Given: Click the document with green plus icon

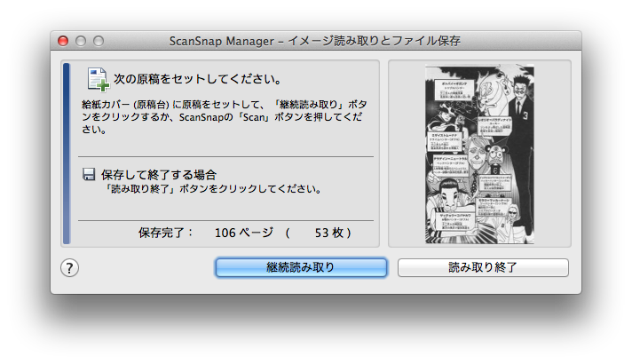Looking at the screenshot, I should 98,79.
